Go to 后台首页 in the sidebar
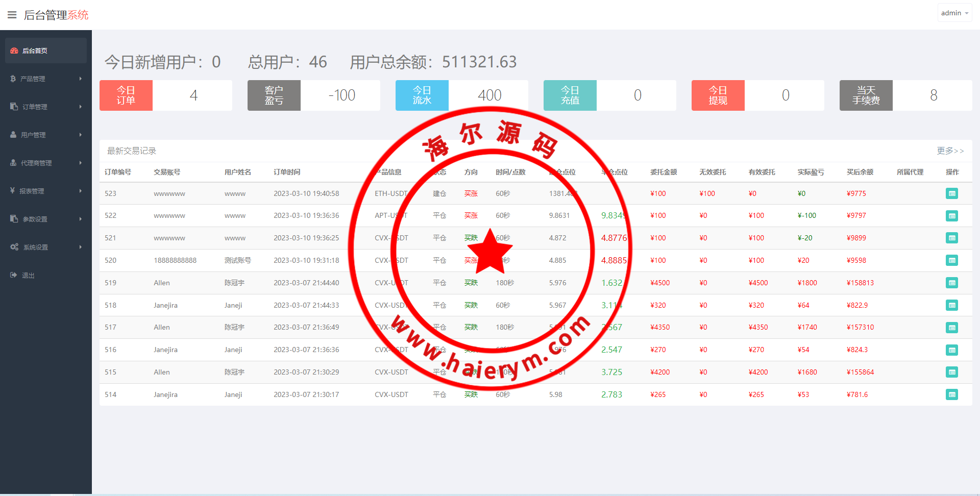980x496 pixels. click(35, 50)
